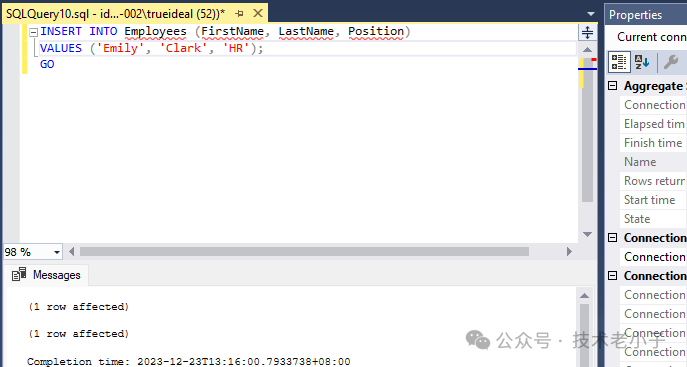Image resolution: width=687 pixels, height=367 pixels.
Task: Click horizontal scroll right arrow
Action: point(569,251)
